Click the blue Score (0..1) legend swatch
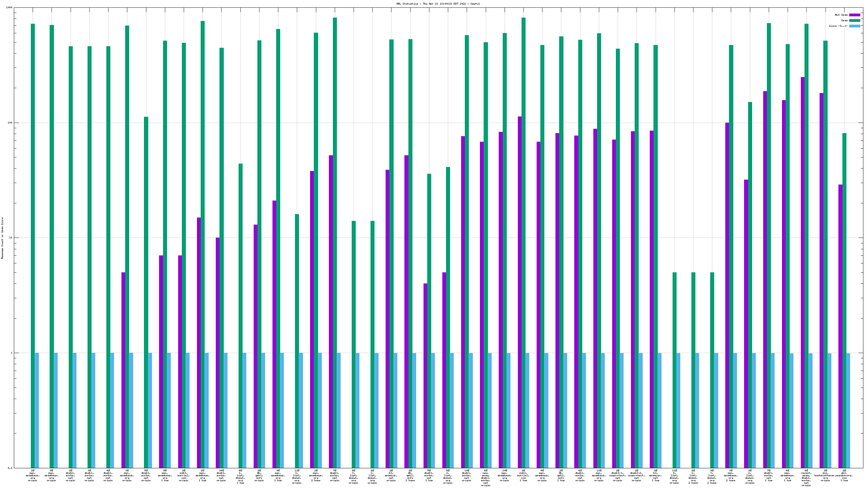The image size is (868, 488). click(854, 26)
